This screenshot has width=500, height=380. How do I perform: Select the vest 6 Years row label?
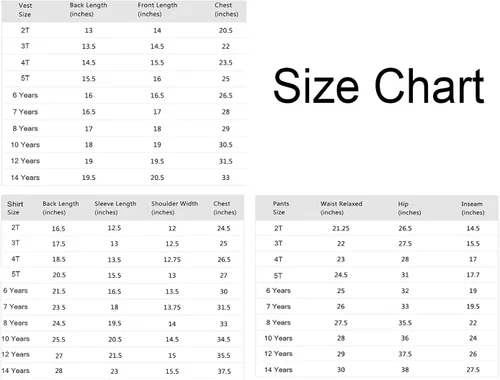click(x=25, y=95)
